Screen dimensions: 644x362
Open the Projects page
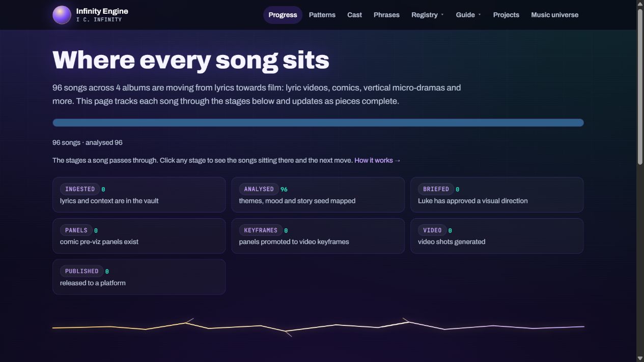pos(506,15)
